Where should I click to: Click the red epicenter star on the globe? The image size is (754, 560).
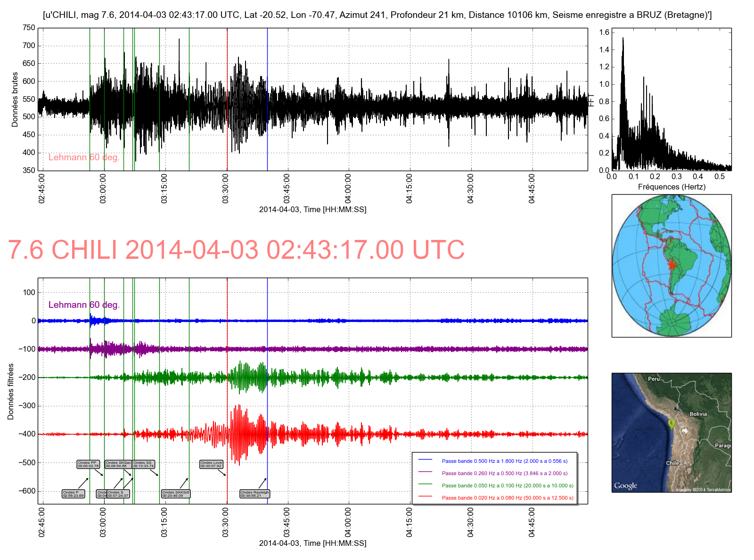click(672, 265)
